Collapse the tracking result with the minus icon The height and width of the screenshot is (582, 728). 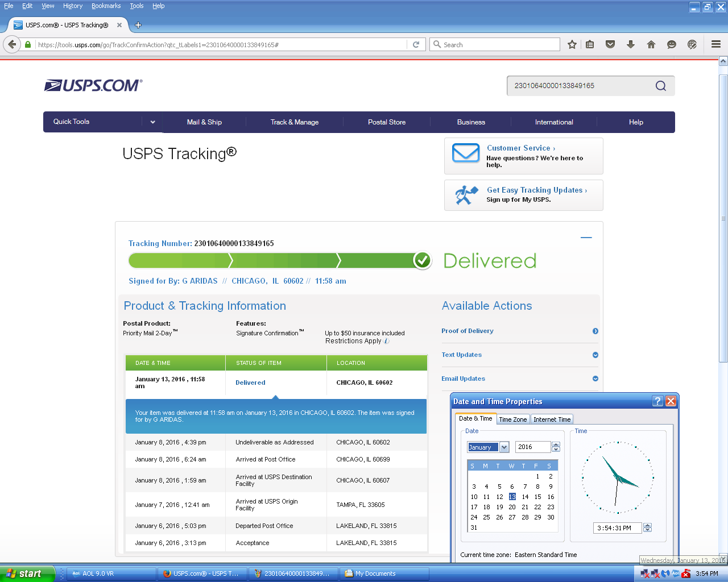click(586, 238)
